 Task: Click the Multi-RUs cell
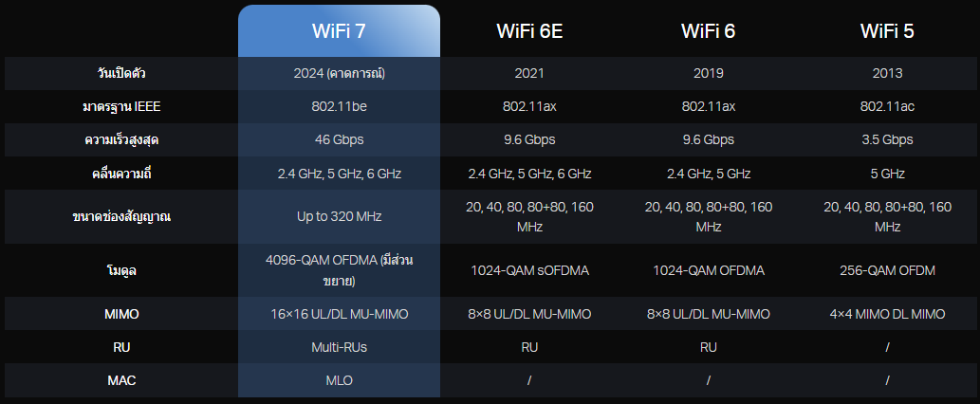click(339, 347)
